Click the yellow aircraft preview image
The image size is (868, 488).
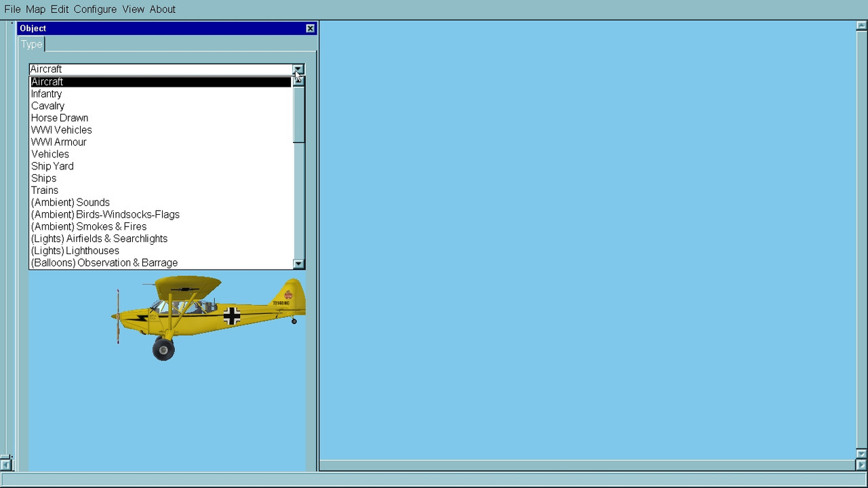pyautogui.click(x=208, y=317)
